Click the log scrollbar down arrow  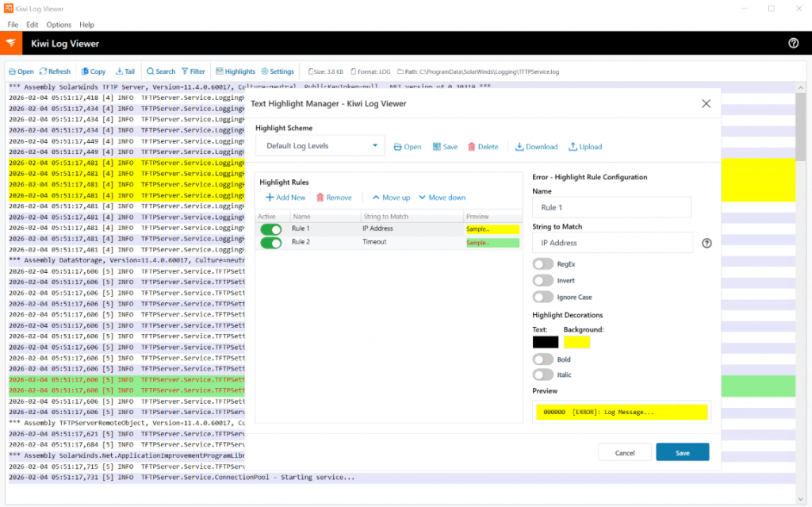801,499
